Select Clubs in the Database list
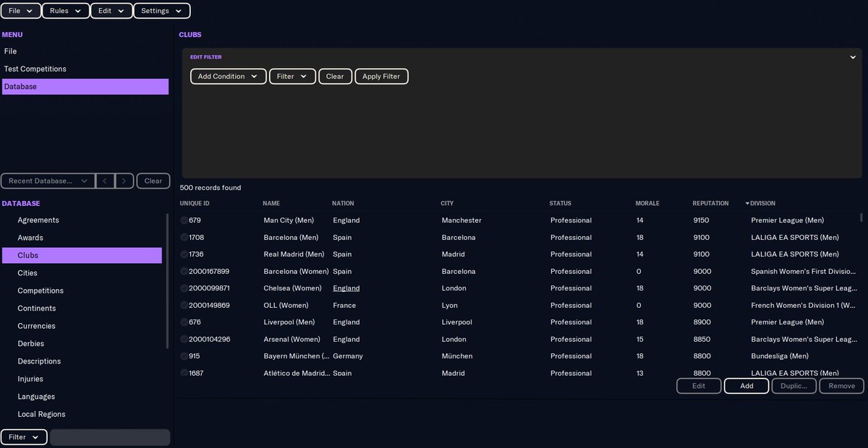Image resolution: width=868 pixels, height=448 pixels. pos(82,255)
